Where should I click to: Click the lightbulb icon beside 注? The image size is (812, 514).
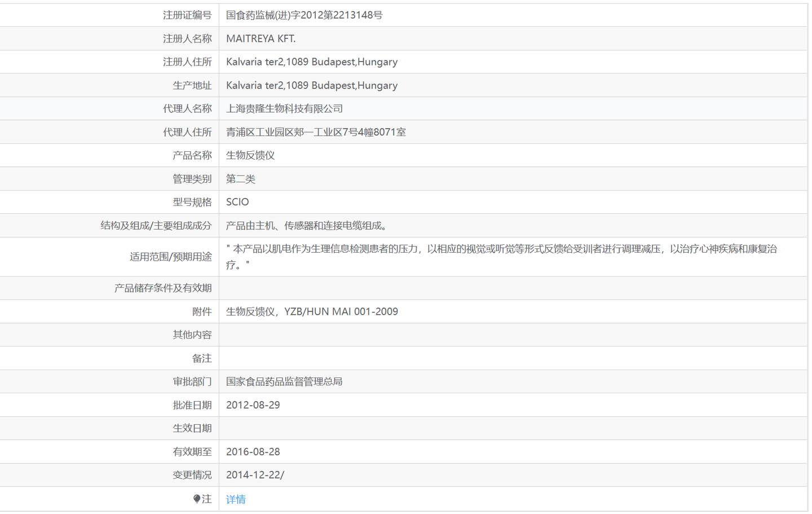click(197, 499)
